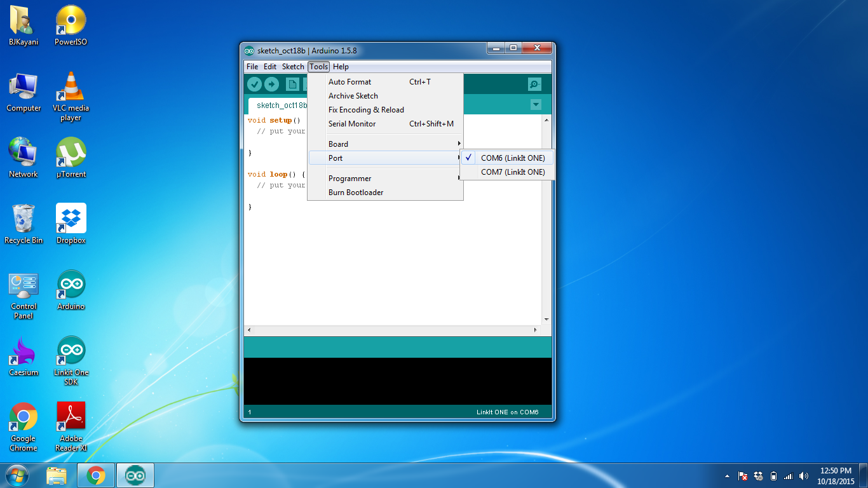Click the Upload arrow toolbar icon

pos(271,85)
